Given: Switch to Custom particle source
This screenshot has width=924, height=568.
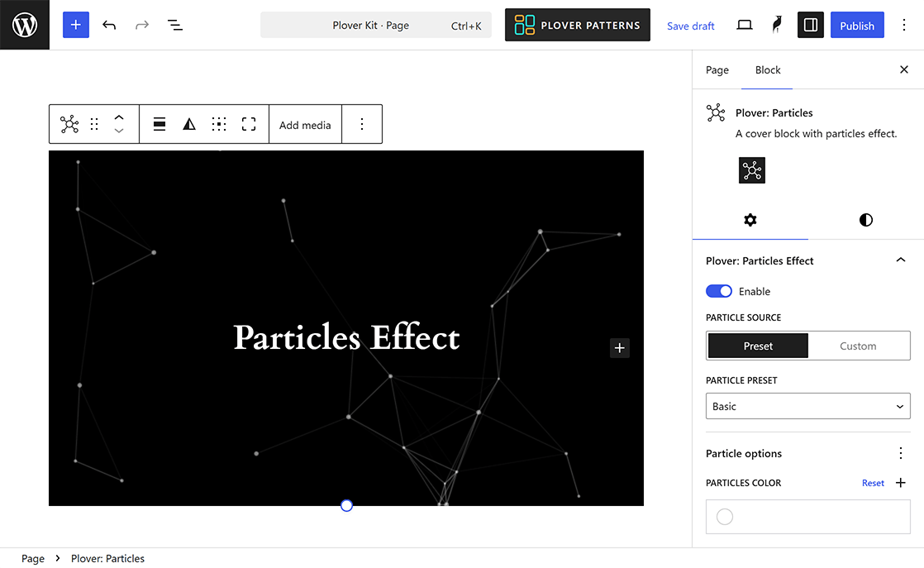Looking at the screenshot, I should pos(858,346).
